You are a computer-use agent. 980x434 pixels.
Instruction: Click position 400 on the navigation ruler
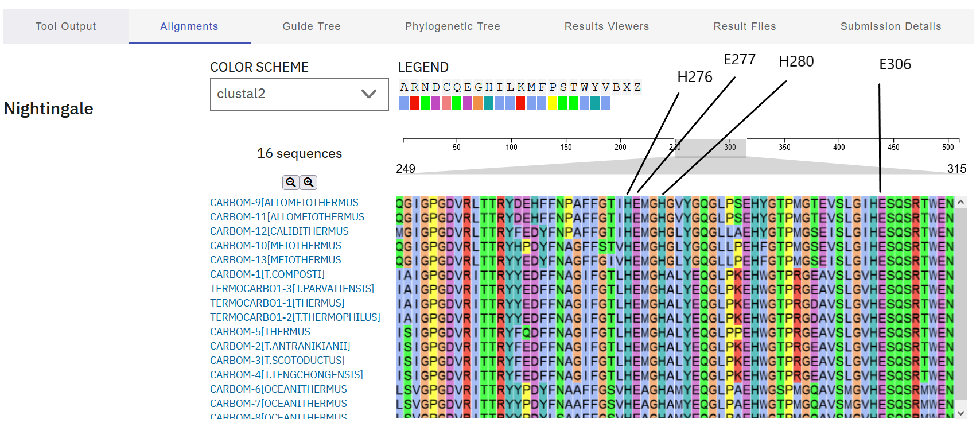839,147
